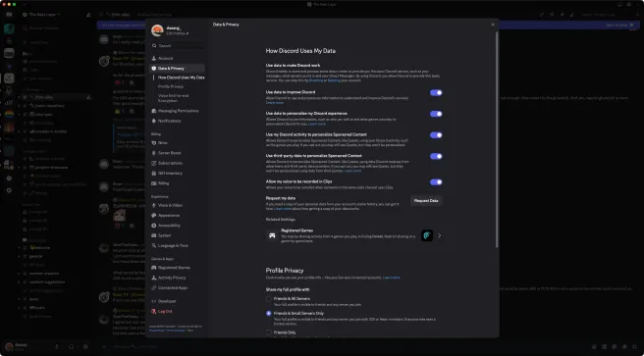This screenshot has height=356, width=644.
Task: Open Gift Inventory settings
Action: [177, 173]
